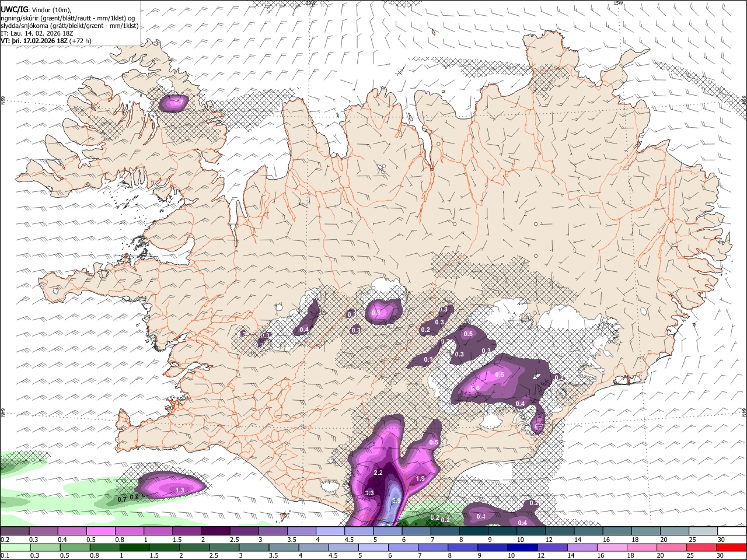Click the 25 label on the top snow scale
This screenshot has height=560, width=747.
coord(692,540)
